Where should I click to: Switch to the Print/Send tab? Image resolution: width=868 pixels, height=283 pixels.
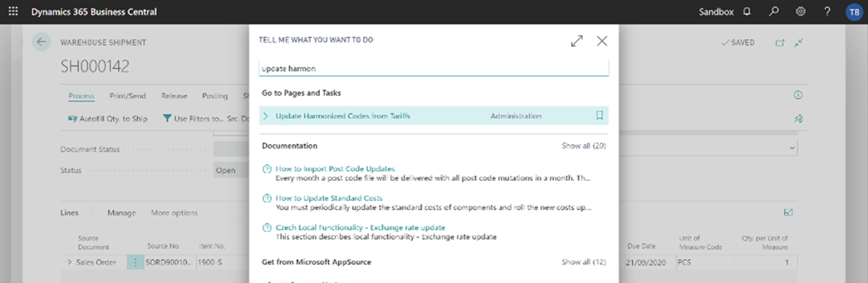coord(127,96)
